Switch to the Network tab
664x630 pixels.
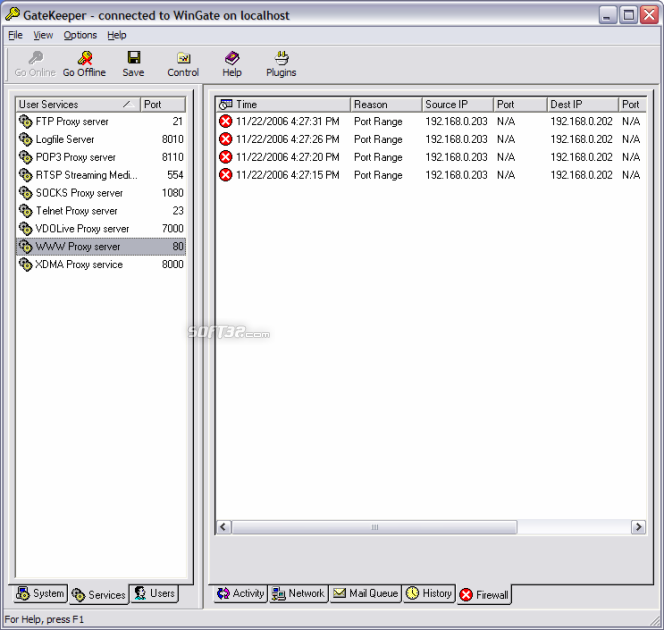(298, 594)
